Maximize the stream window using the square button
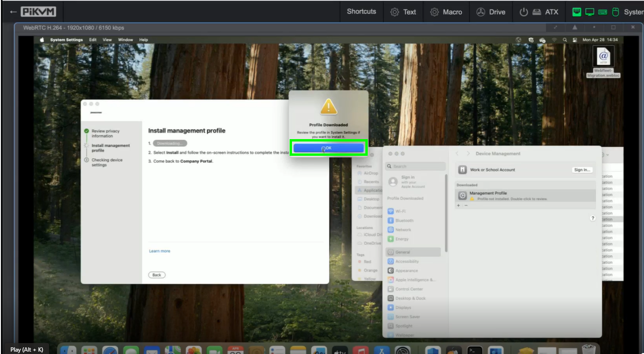This screenshot has height=354, width=644. pos(614,28)
